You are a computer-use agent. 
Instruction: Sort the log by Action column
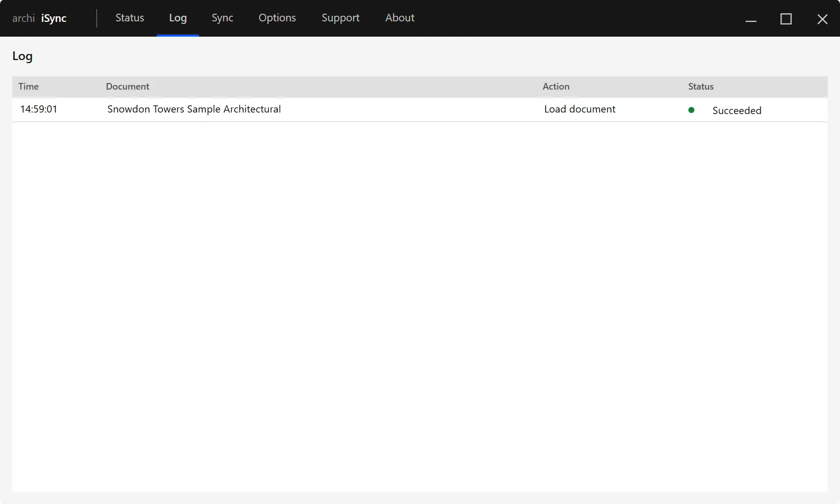555,87
